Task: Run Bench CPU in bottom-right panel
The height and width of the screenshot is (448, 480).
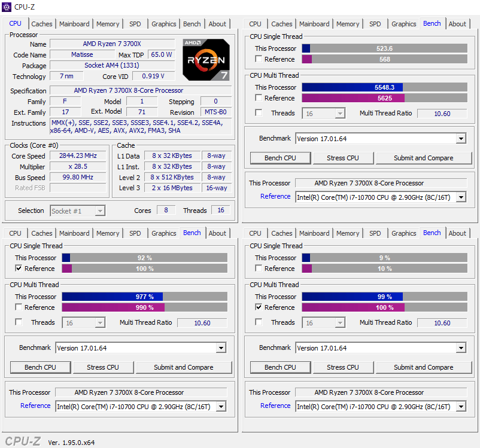Action: click(281, 367)
